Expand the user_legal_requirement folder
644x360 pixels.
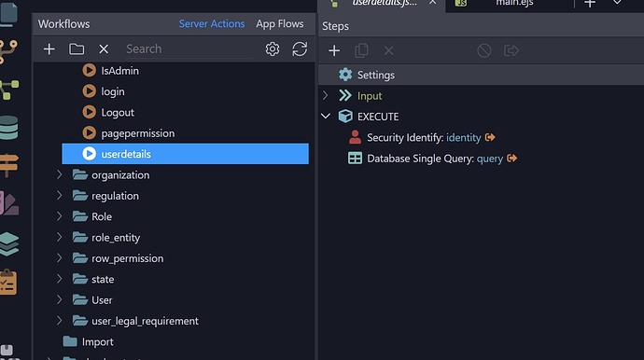(60, 321)
